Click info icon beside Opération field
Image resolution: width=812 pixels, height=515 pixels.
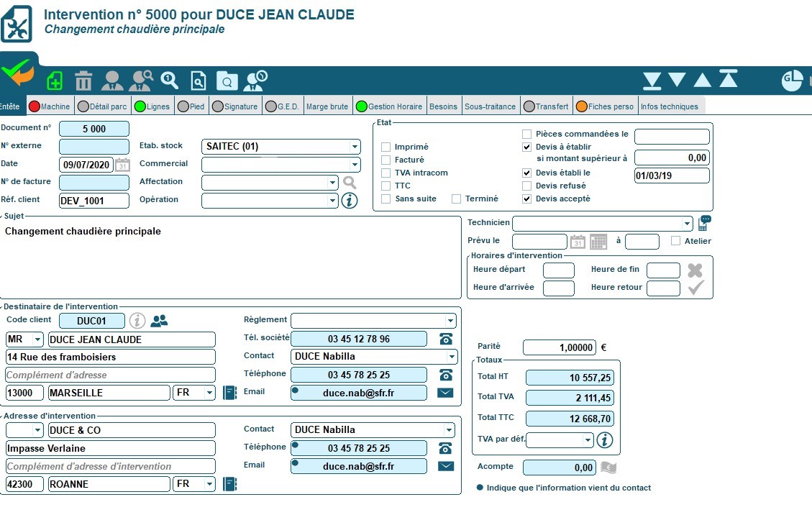350,201
